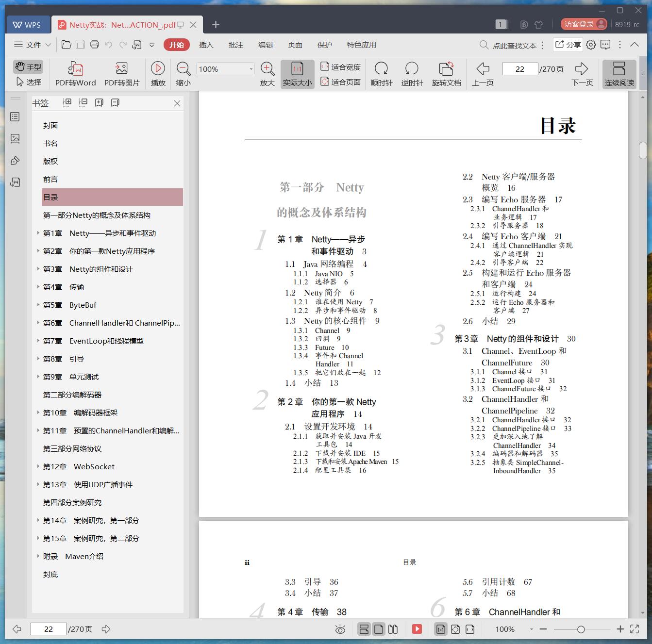Toggle single page view in status bar
Image resolution: width=652 pixels, height=644 pixels.
(379, 629)
